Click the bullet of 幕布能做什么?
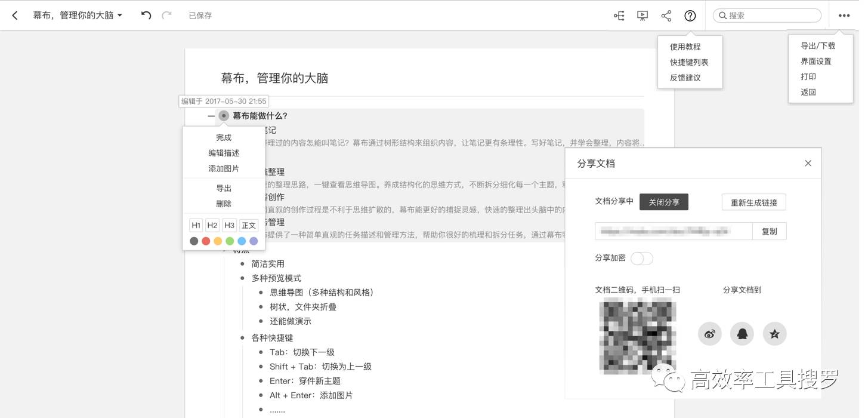This screenshot has height=418, width=868. 224,116
